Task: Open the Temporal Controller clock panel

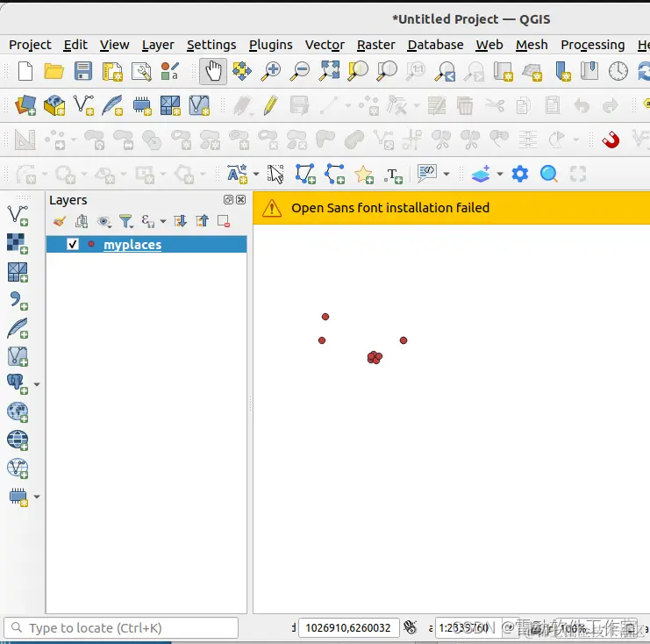Action: (618, 71)
